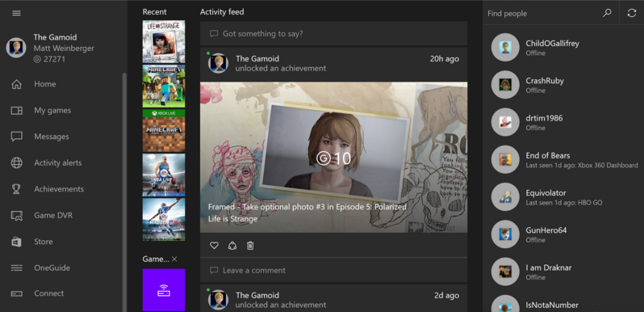Viewport: 644px width, 312px height.
Task: Open the Messages speech bubble icon
Action: (16, 137)
